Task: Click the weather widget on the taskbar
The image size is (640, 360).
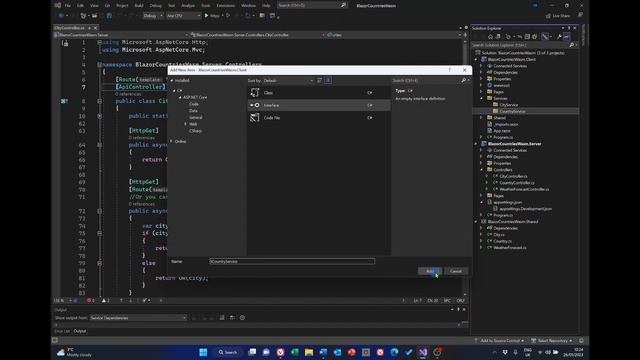Action: [74, 352]
